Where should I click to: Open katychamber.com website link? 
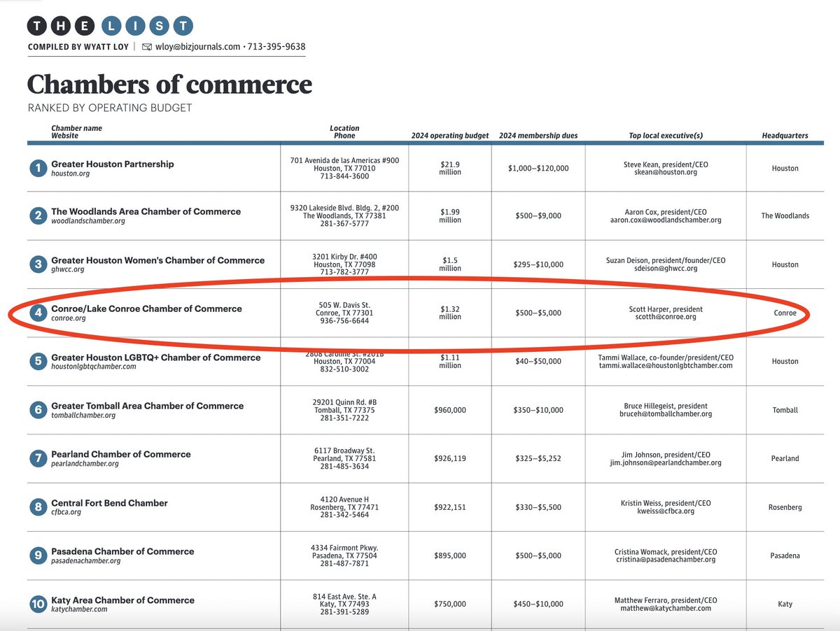coord(79,609)
